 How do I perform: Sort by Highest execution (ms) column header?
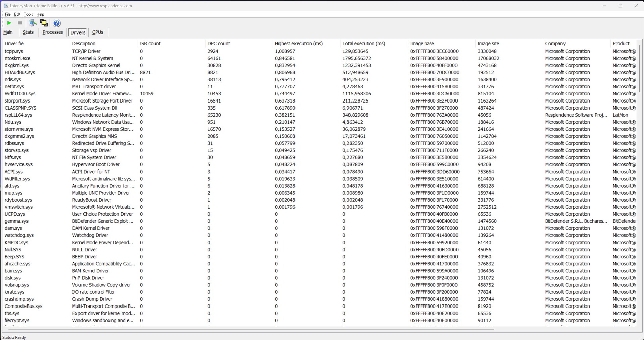[x=299, y=44]
